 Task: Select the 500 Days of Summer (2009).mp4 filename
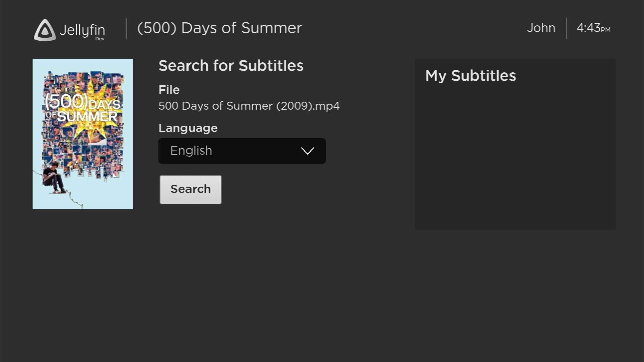click(249, 106)
